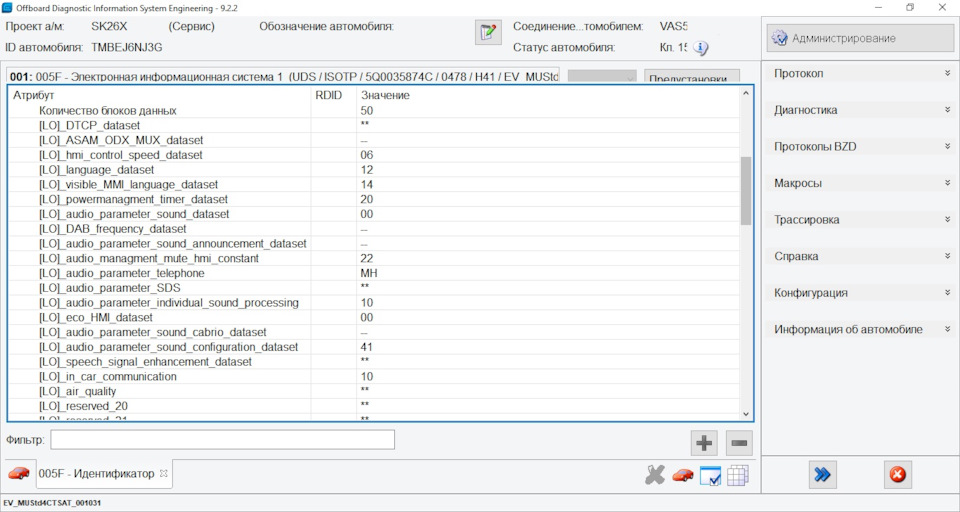The width and height of the screenshot is (960, 512).
Task: Expand the Протокол section
Action: coord(860,73)
